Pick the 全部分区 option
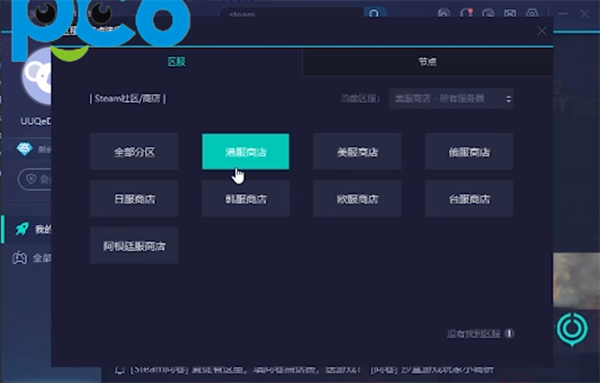This screenshot has height=383, width=600. [x=134, y=152]
